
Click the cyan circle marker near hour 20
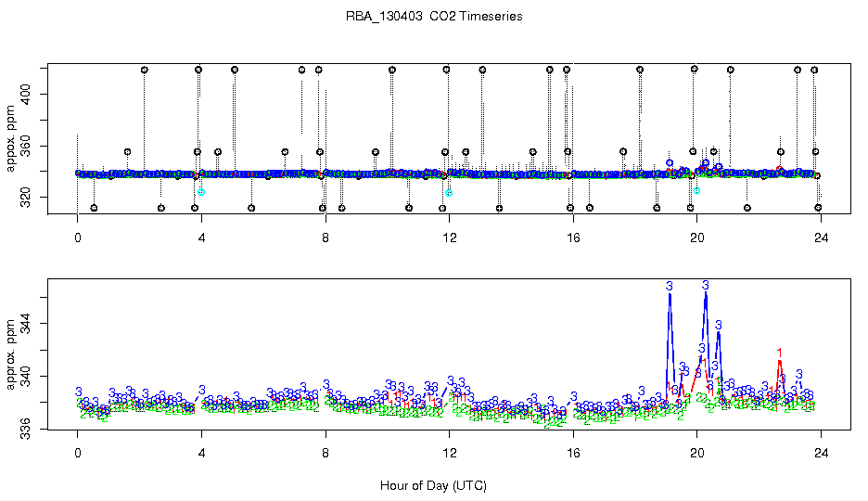click(697, 190)
